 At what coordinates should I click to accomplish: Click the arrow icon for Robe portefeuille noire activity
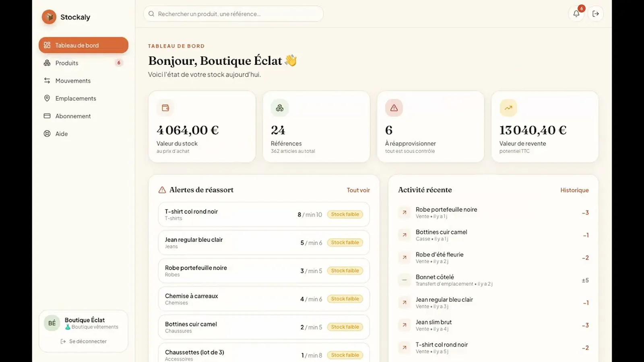coord(405,212)
